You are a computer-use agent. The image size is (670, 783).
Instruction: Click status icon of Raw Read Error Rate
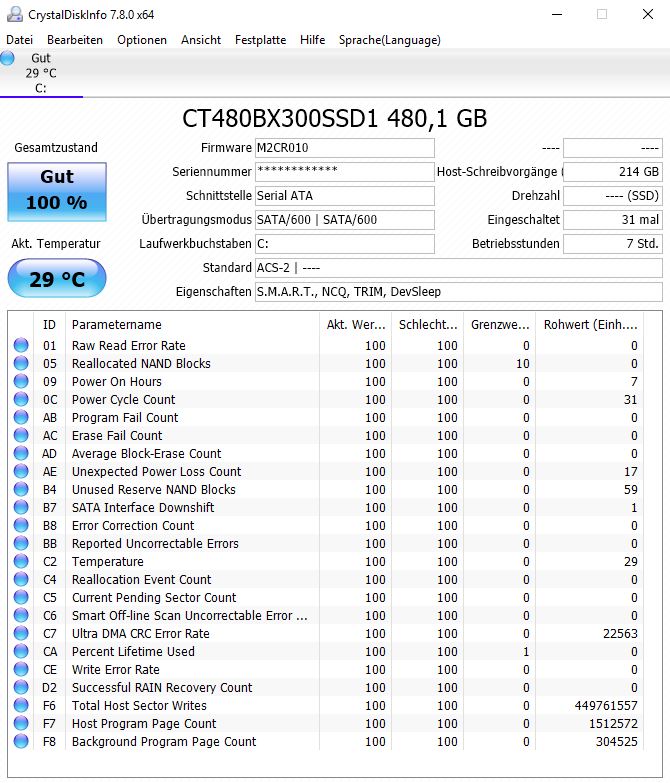pyautogui.click(x=21, y=345)
